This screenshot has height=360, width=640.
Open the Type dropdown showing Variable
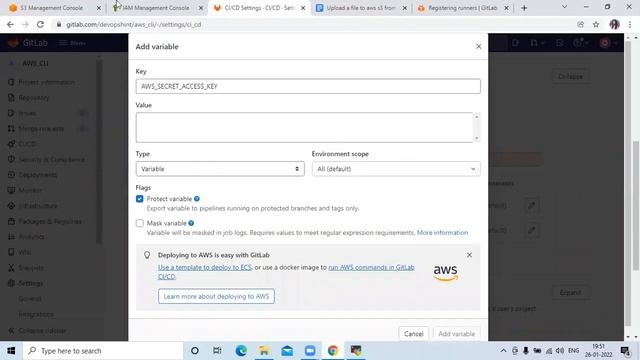tap(220, 169)
